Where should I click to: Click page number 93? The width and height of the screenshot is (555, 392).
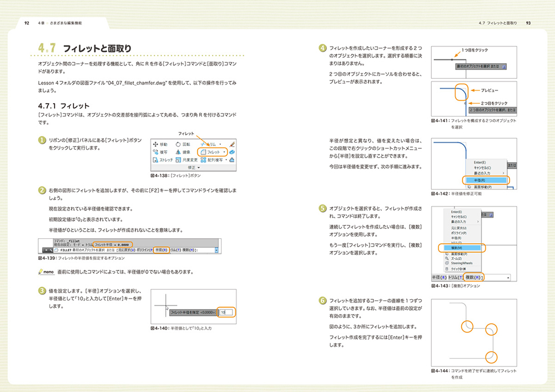point(528,23)
